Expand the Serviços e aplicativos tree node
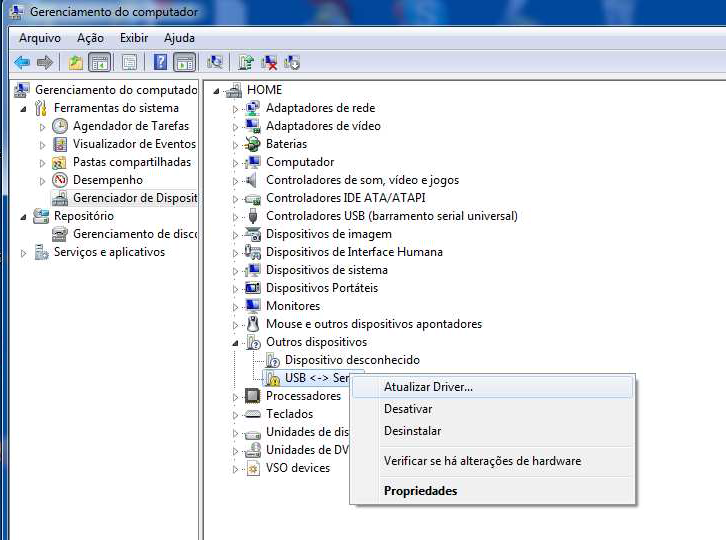Viewport: 726px width, 540px height. tap(24, 252)
